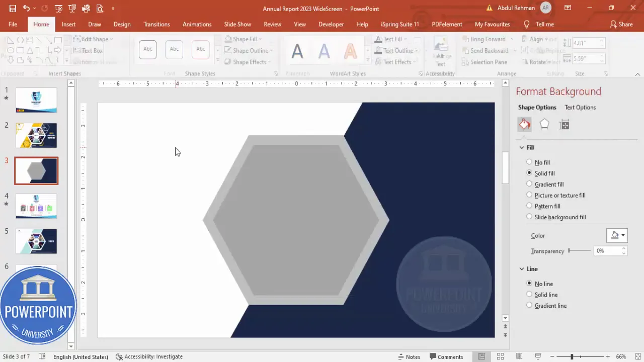Screen dimensions: 644x362
Task: Open Comments from the status bar
Action: 446,356
